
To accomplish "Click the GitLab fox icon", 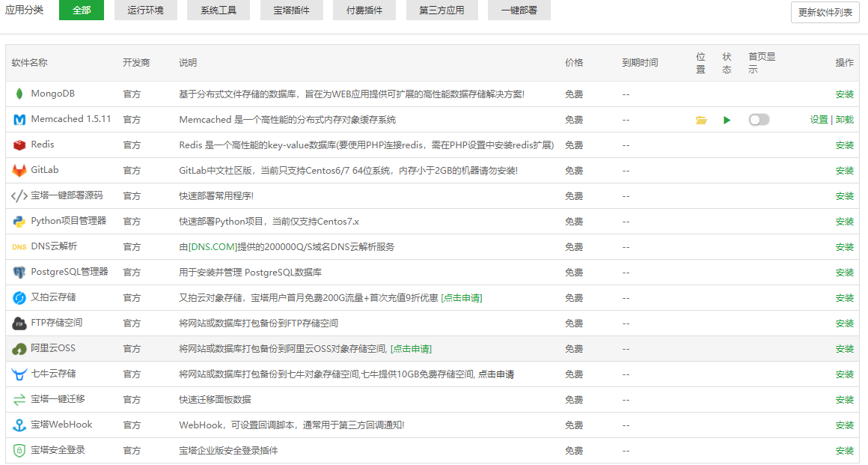I will 19,170.
